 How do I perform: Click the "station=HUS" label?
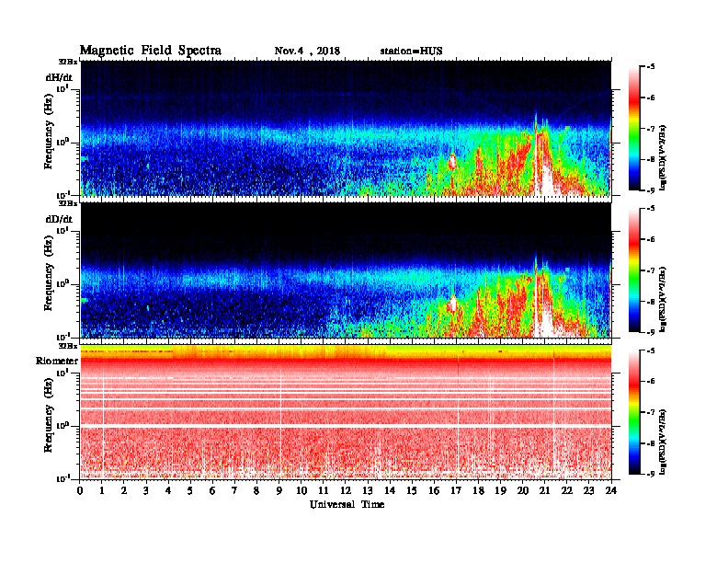pos(411,51)
